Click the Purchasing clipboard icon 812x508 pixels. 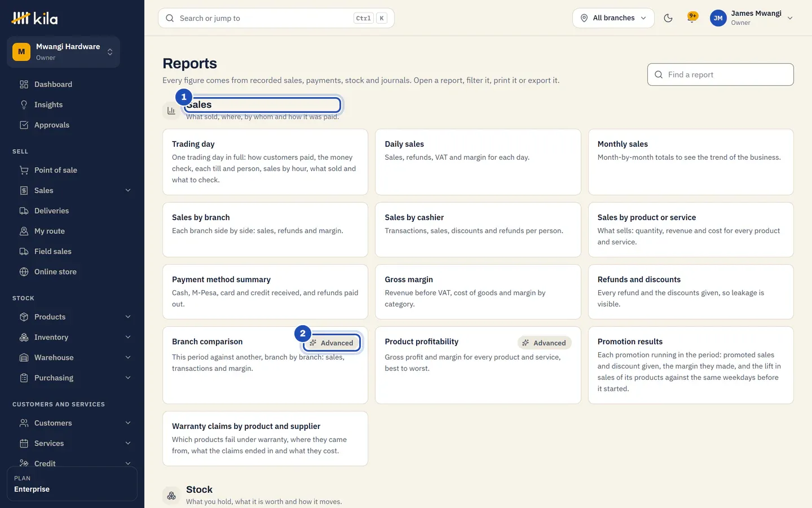(24, 378)
